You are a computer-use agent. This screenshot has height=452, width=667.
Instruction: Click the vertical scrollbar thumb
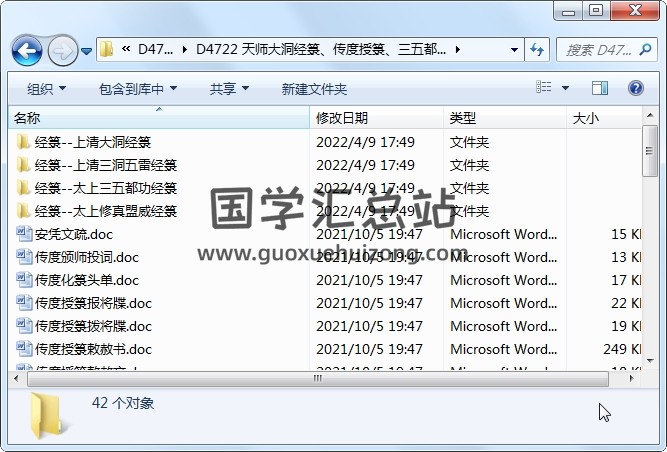(650, 151)
